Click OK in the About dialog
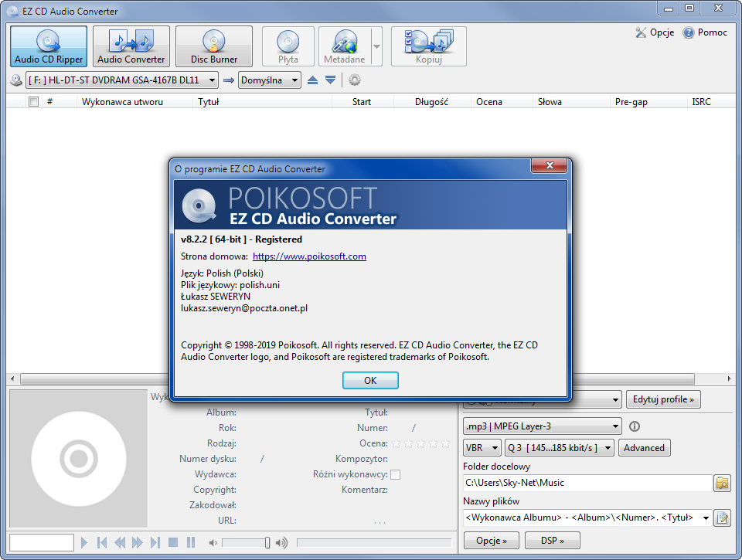 coord(370,380)
